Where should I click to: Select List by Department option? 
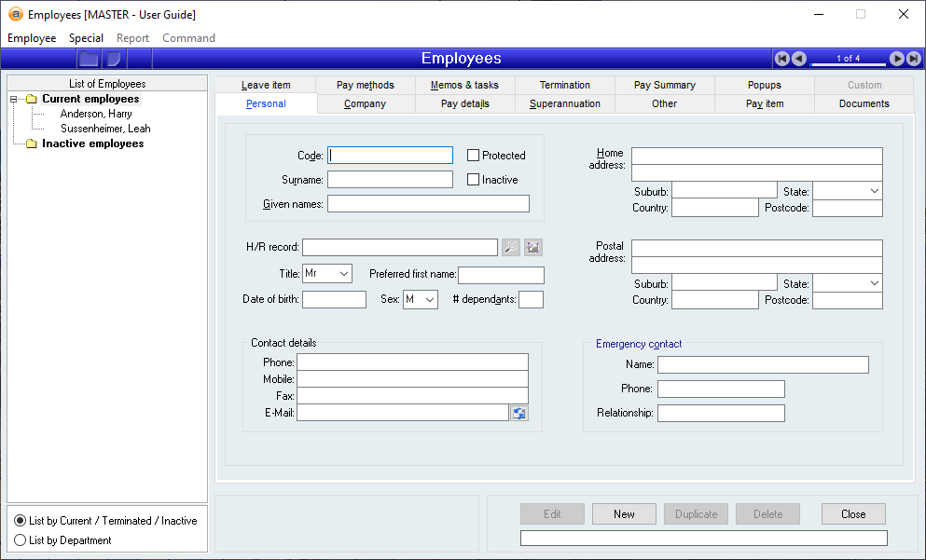pyautogui.click(x=21, y=540)
